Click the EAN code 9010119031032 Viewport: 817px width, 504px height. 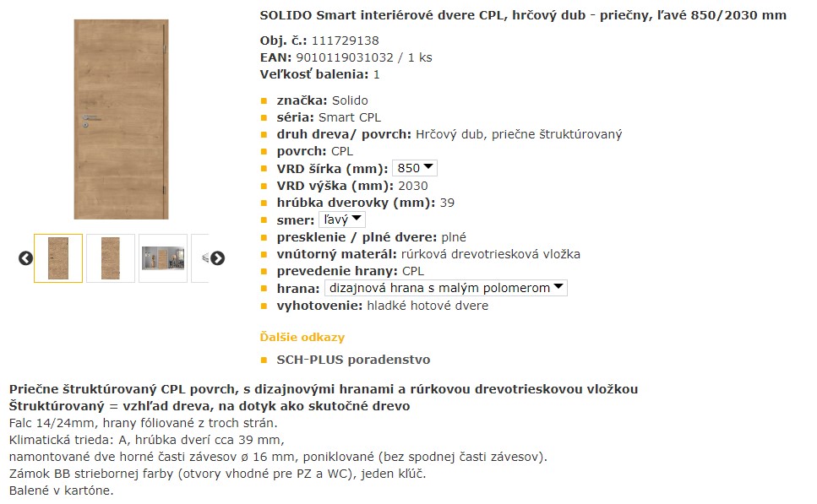(345, 57)
